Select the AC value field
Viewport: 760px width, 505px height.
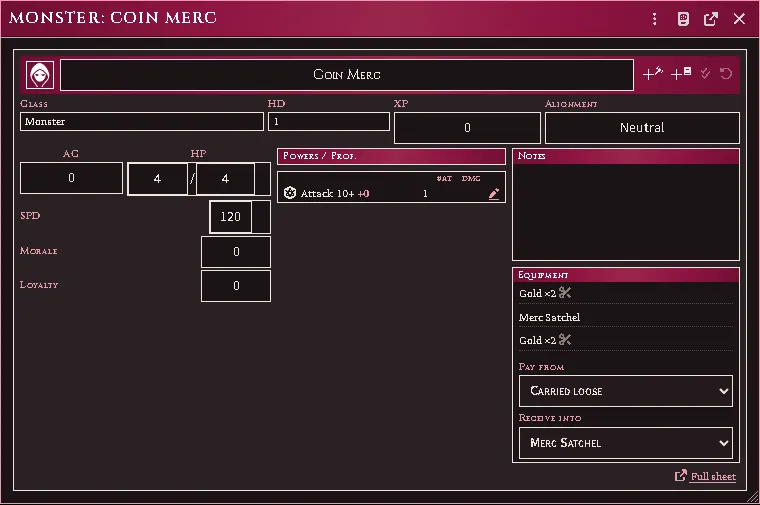(71, 178)
